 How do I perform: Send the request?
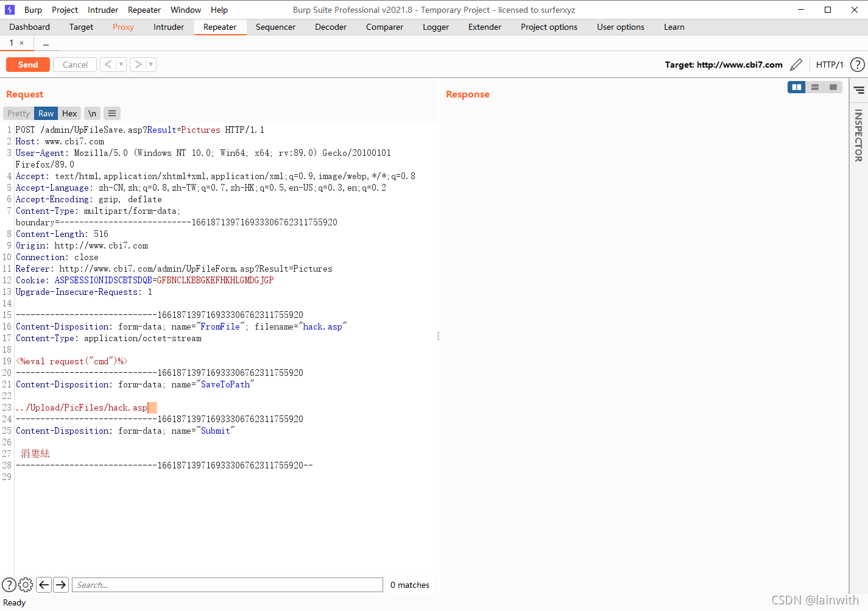point(28,65)
